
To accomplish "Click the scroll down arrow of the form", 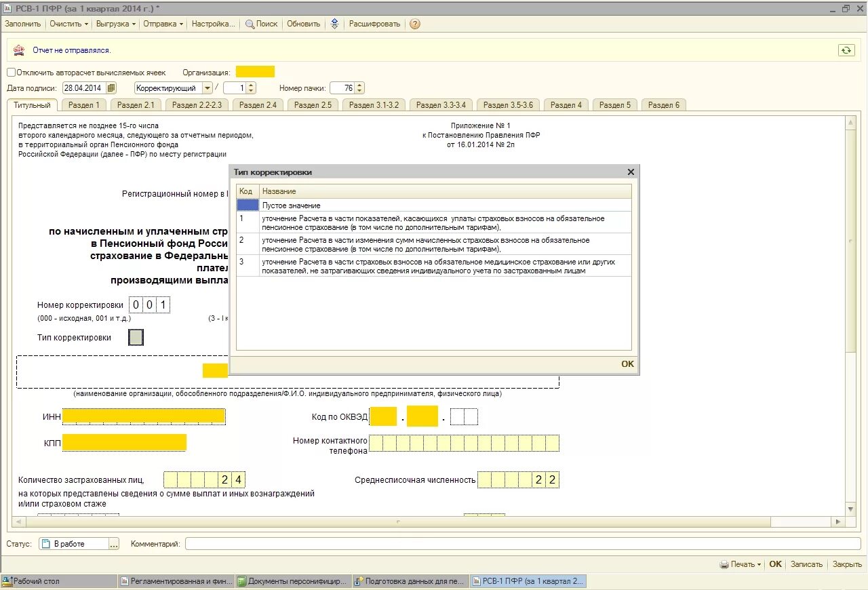I will (x=850, y=509).
